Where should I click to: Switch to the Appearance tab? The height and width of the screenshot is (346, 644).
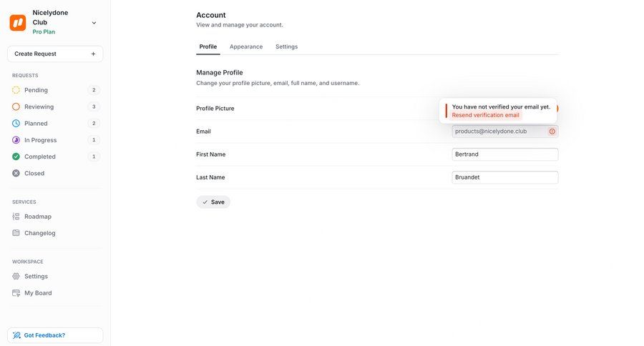pyautogui.click(x=245, y=46)
